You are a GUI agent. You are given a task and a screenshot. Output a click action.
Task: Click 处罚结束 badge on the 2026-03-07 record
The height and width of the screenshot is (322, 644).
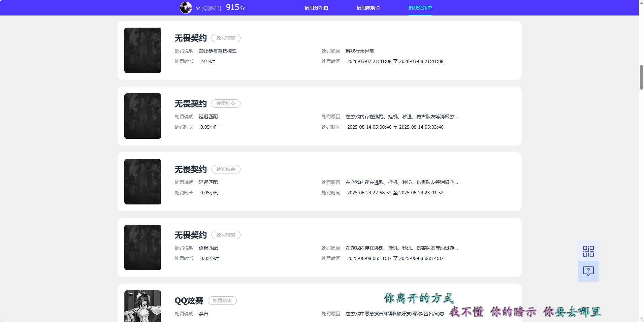pyautogui.click(x=226, y=38)
